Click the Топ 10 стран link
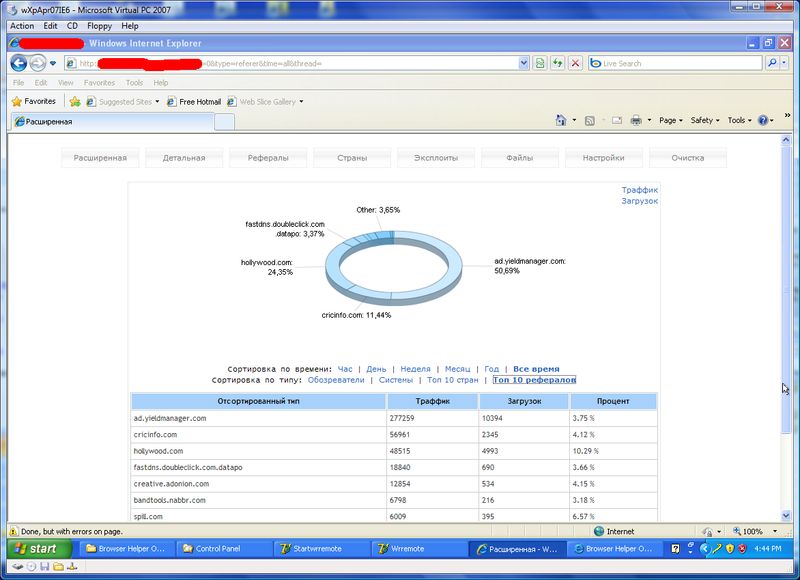 tap(453, 380)
